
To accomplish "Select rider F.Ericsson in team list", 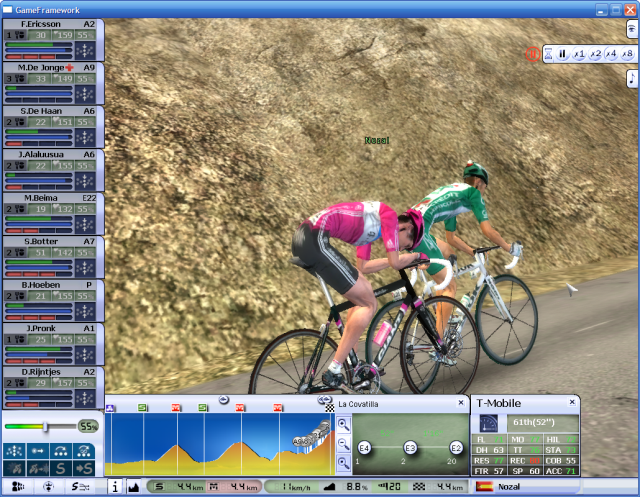I will point(44,23).
